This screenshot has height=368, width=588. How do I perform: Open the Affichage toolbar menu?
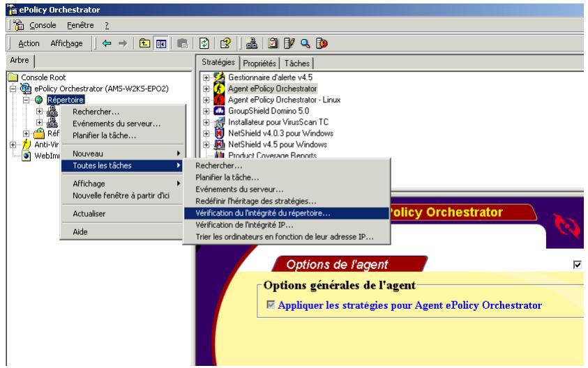click(x=66, y=43)
